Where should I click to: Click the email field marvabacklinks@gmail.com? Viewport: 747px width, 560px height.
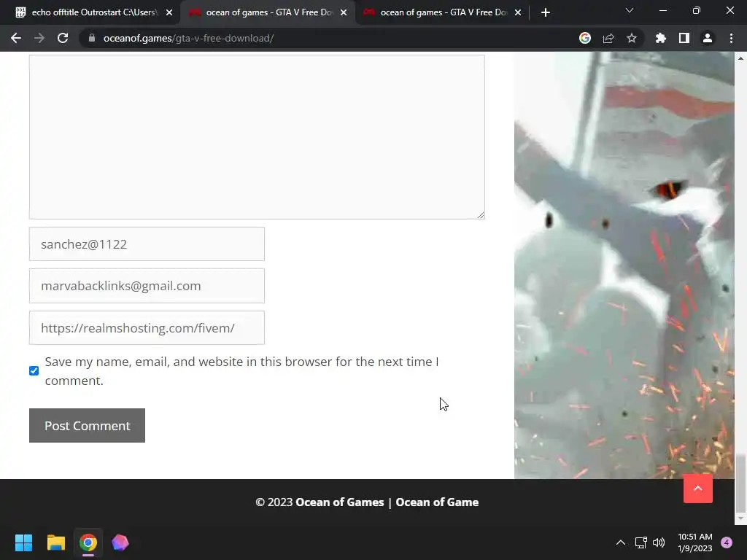tap(147, 286)
